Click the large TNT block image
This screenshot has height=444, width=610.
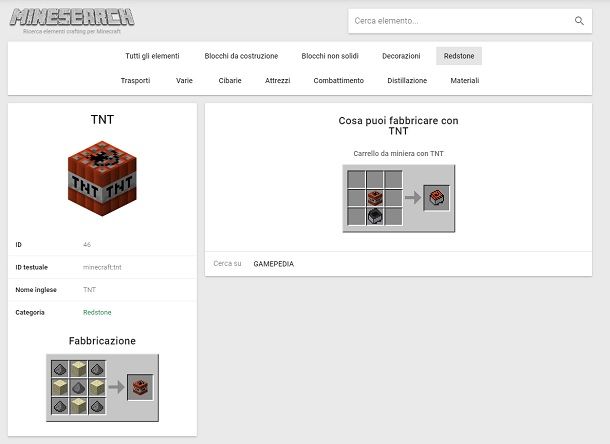(x=102, y=178)
